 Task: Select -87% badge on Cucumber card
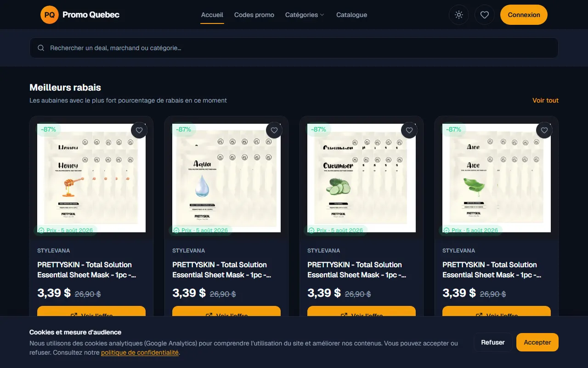(x=318, y=129)
